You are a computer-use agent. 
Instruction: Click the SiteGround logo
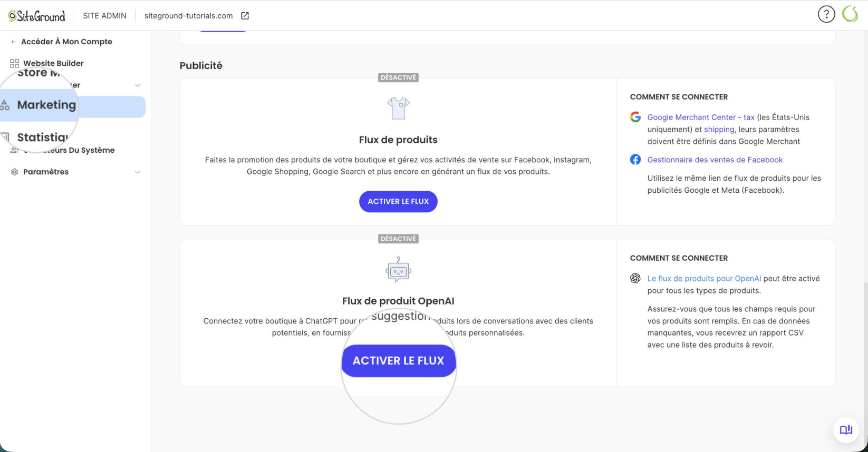[x=37, y=16]
